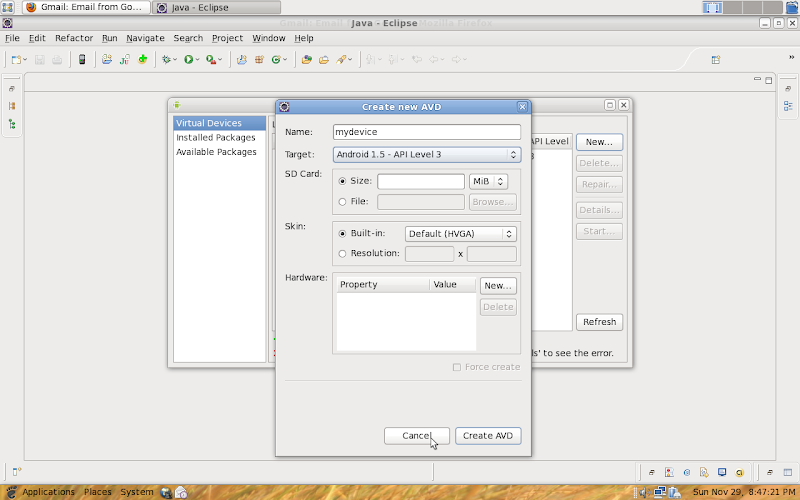Click the Cancel button
800x500 pixels.
pyautogui.click(x=417, y=436)
